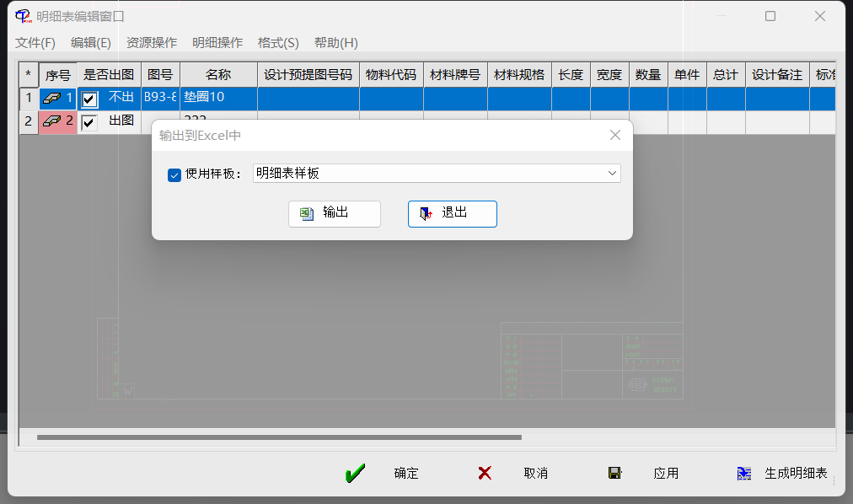Screen dimensions: 853x504
Task: Click the red X 取消 icon
Action: point(485,474)
